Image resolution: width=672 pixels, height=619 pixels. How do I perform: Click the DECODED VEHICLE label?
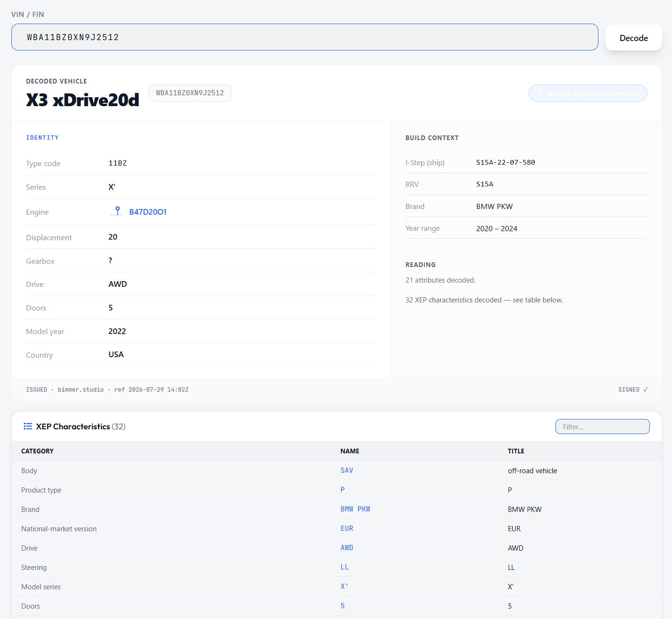(x=57, y=81)
